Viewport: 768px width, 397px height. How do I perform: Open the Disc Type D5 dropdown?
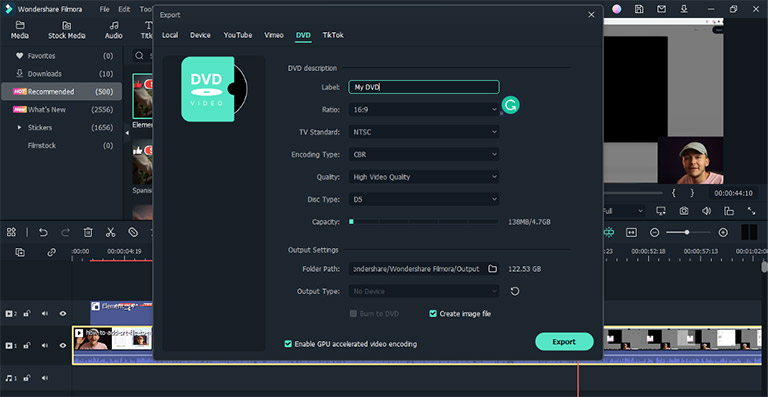[x=424, y=199]
